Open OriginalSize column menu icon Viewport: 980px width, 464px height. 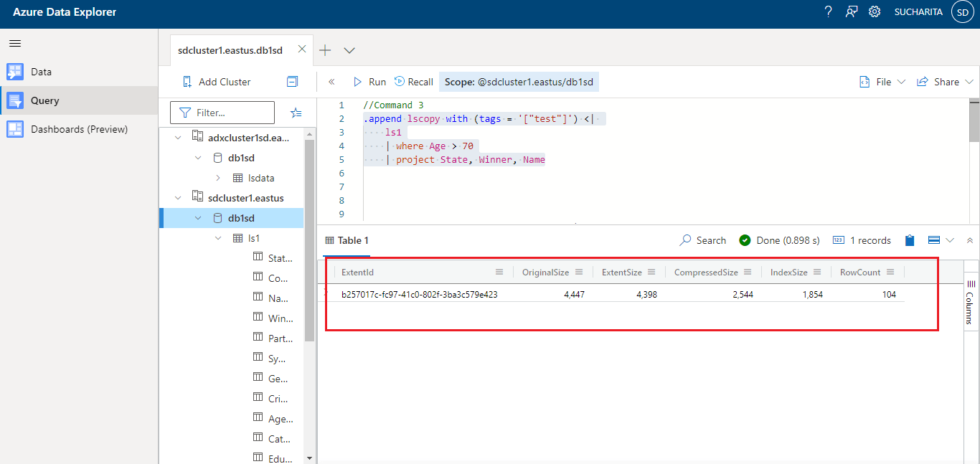579,272
